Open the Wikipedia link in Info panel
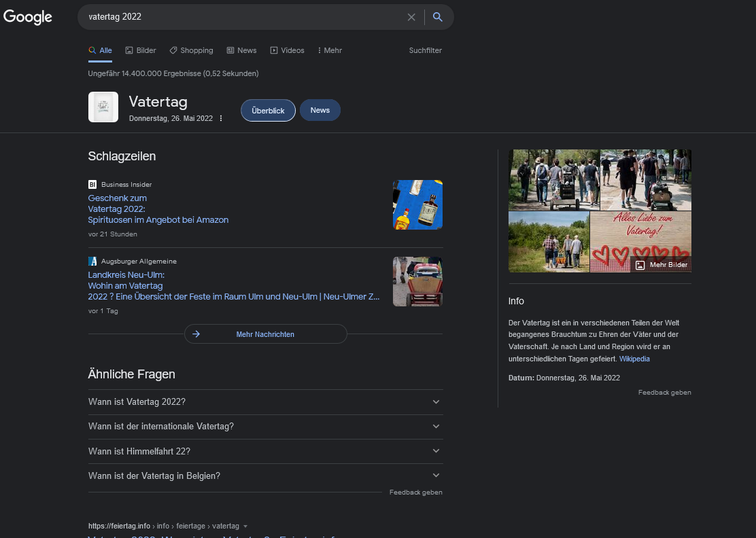The height and width of the screenshot is (538, 756). tap(634, 359)
